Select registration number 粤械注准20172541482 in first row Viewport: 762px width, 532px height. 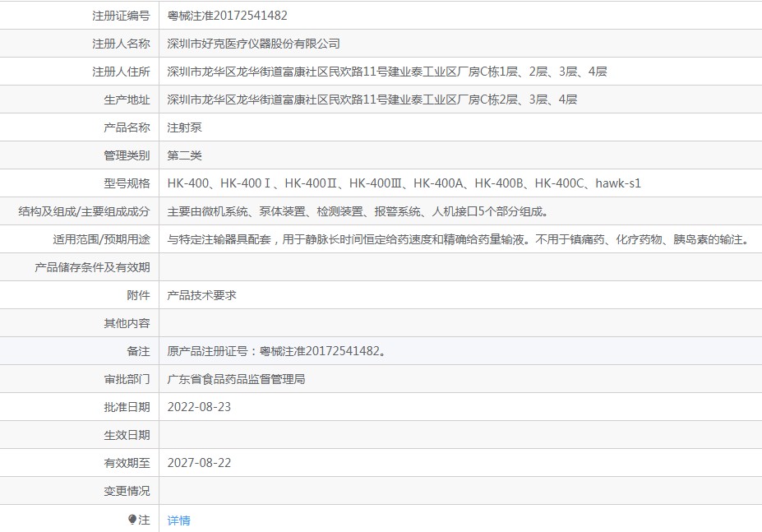(227, 16)
